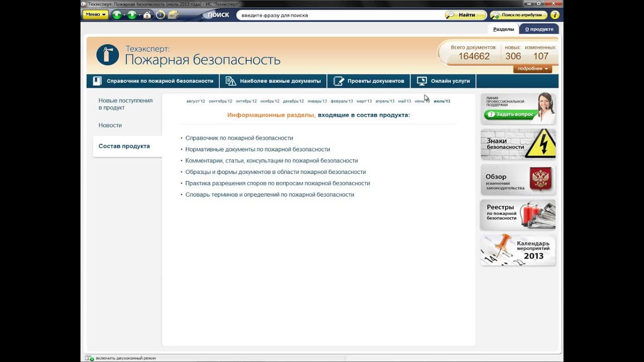Expand the подробнее dropdown
The image size is (644, 362).
(532, 69)
